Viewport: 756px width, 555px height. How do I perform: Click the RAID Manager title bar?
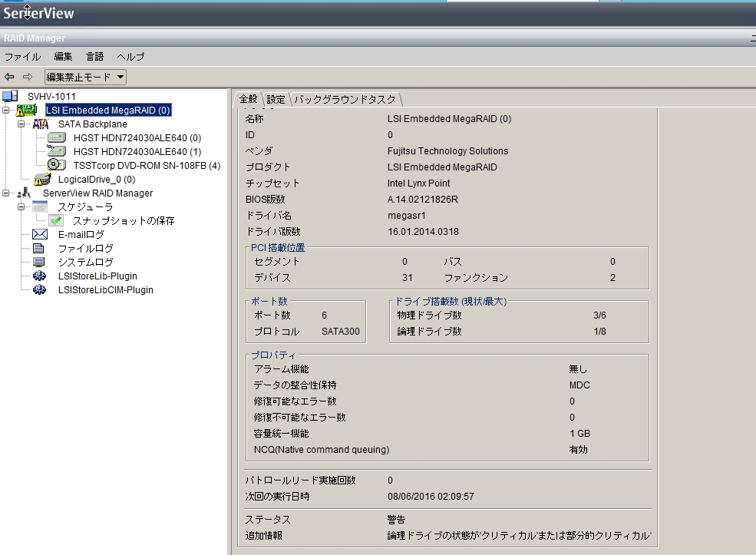(378, 38)
